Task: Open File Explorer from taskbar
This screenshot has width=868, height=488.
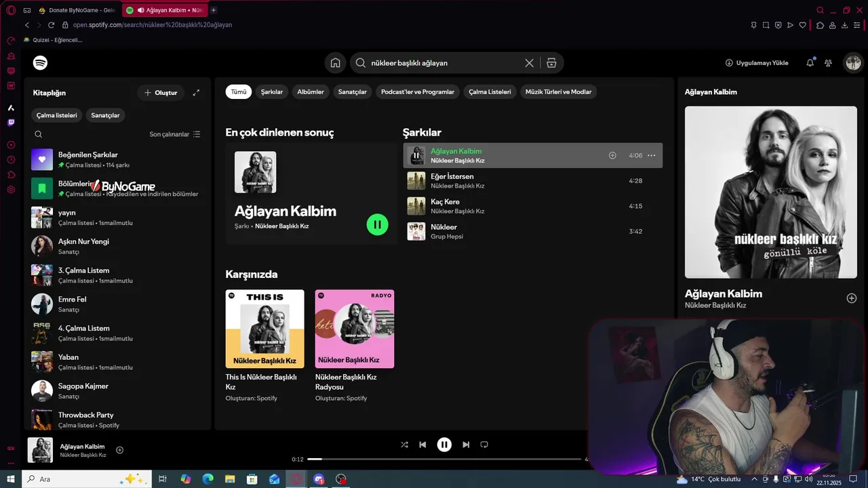Action: [x=230, y=479]
